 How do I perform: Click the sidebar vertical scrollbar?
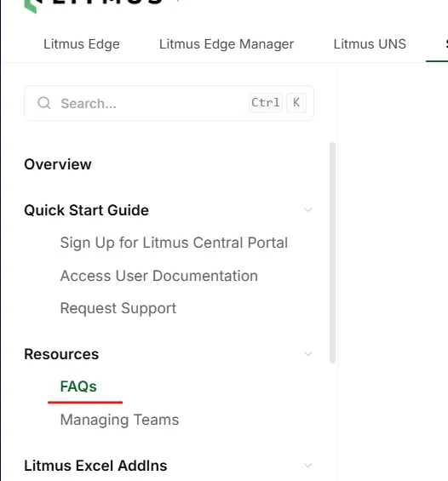point(332,253)
